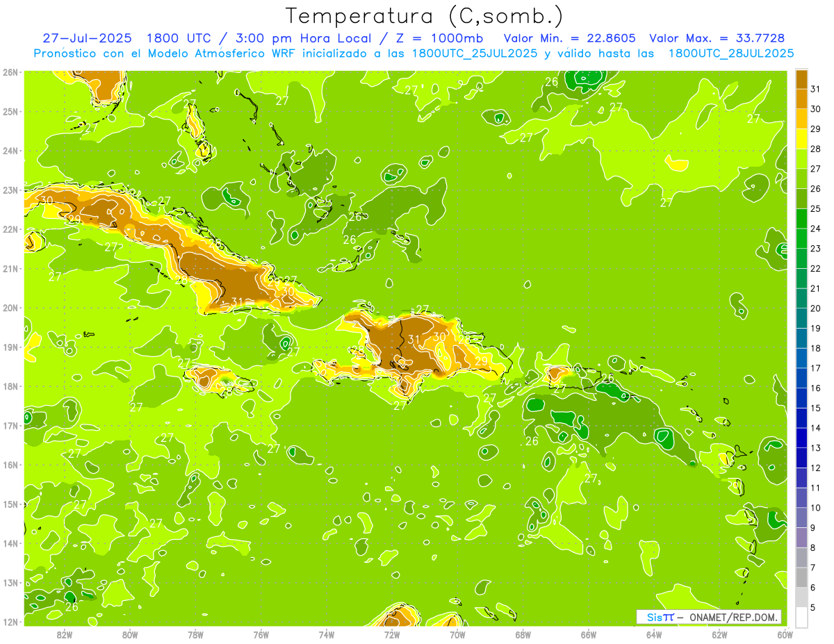Click the 'Valor Max. = 33.7728' value
834x644 pixels.
click(717, 38)
